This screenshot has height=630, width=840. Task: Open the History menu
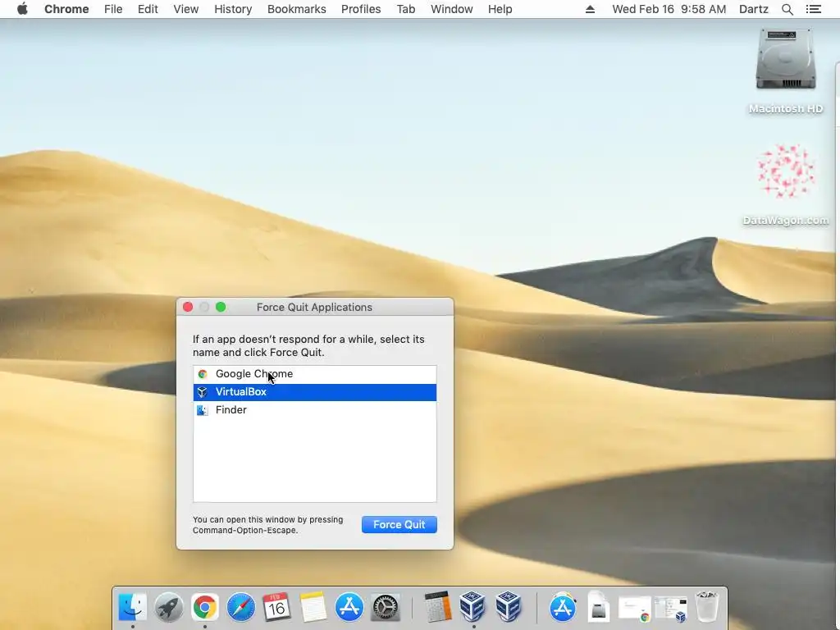pos(233,9)
